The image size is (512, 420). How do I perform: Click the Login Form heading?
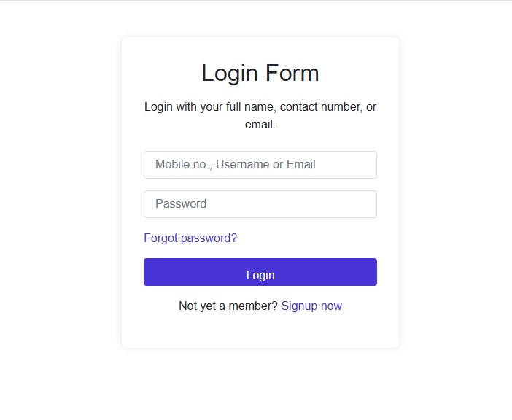(260, 74)
